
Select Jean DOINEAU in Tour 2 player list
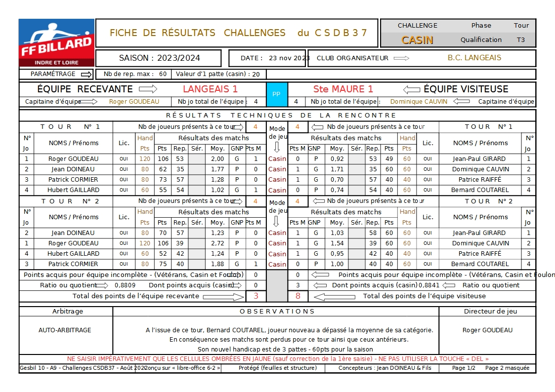(73, 233)
